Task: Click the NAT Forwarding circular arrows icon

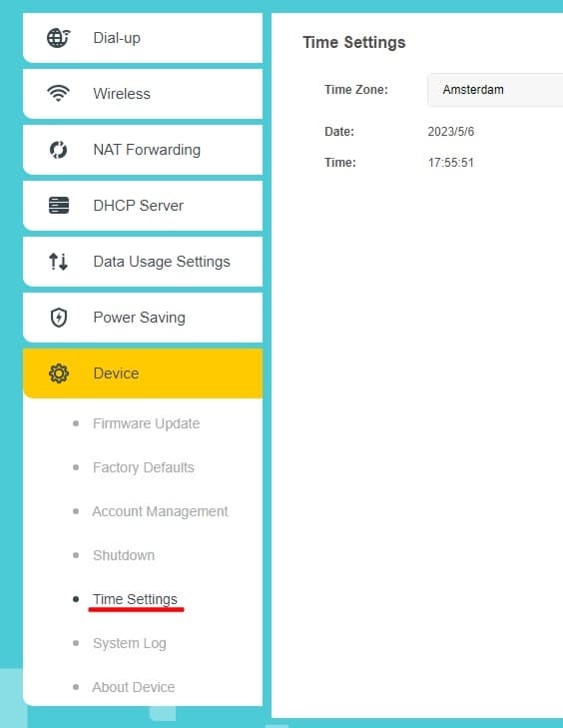Action: point(59,150)
